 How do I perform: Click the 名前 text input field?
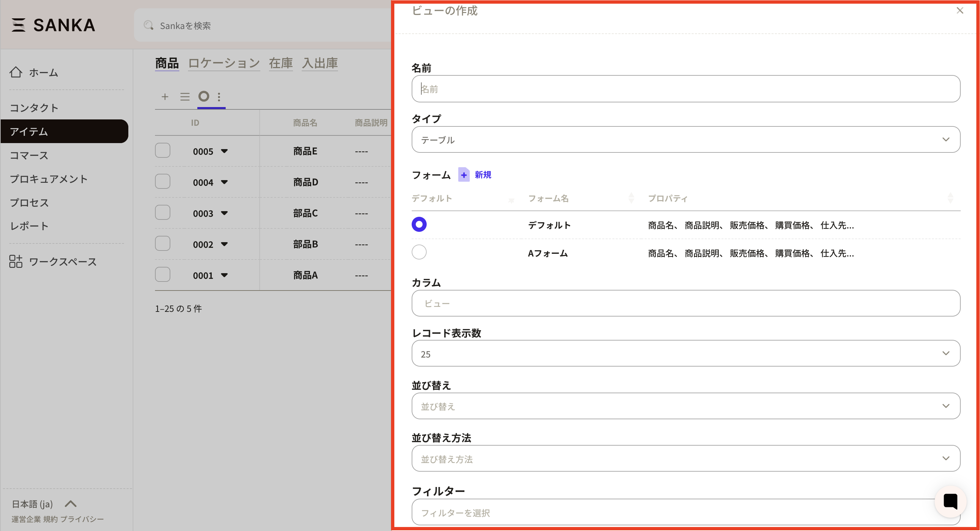coord(686,89)
